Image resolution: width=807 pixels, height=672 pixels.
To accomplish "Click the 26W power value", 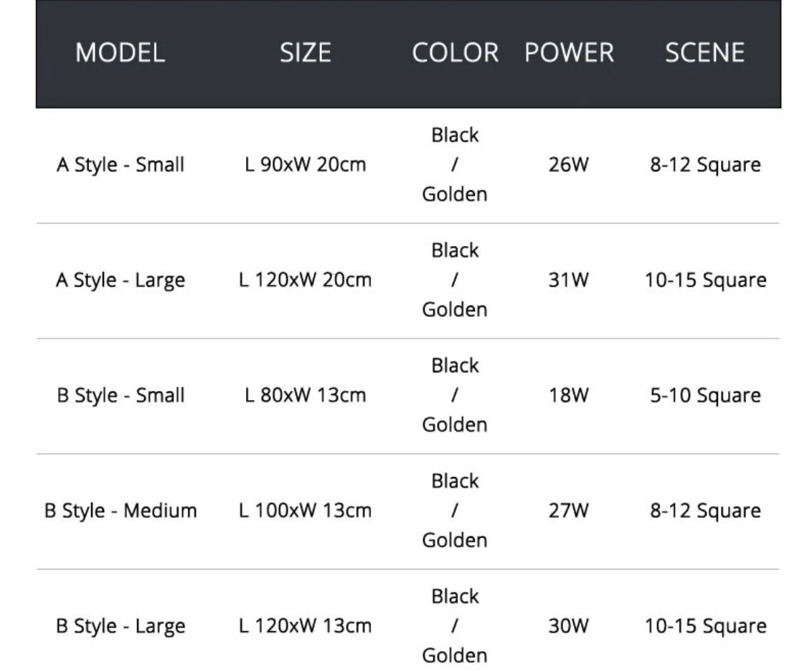I will point(568,165).
